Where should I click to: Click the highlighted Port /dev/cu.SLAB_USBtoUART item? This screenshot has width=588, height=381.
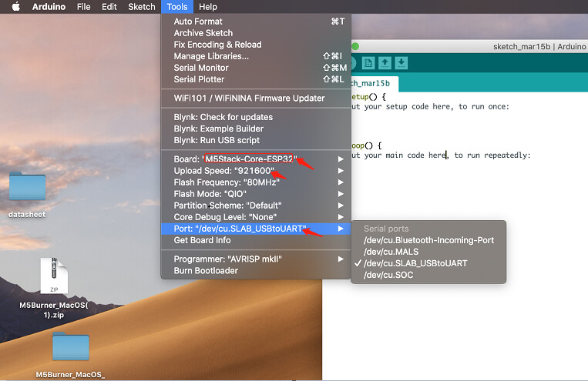[256, 229]
